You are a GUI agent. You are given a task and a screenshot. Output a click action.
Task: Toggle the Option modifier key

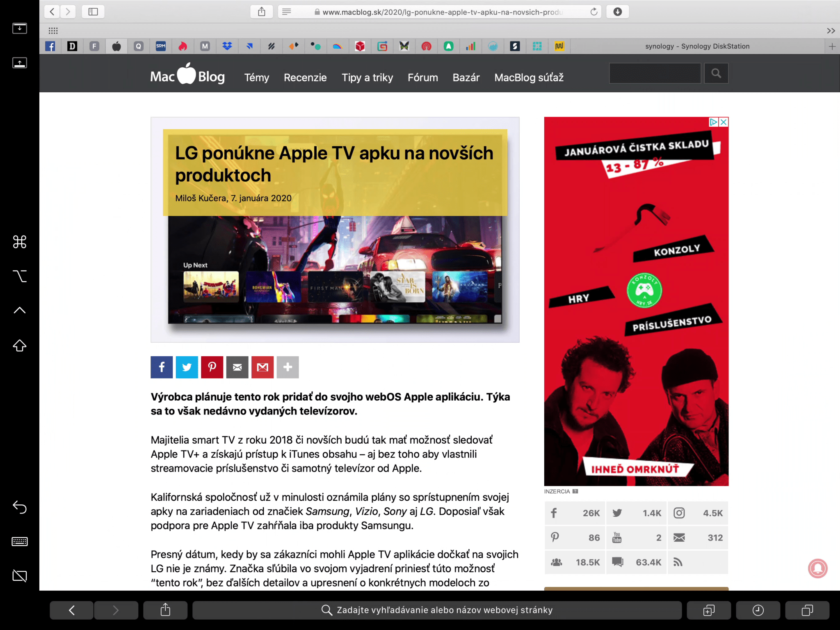click(19, 276)
